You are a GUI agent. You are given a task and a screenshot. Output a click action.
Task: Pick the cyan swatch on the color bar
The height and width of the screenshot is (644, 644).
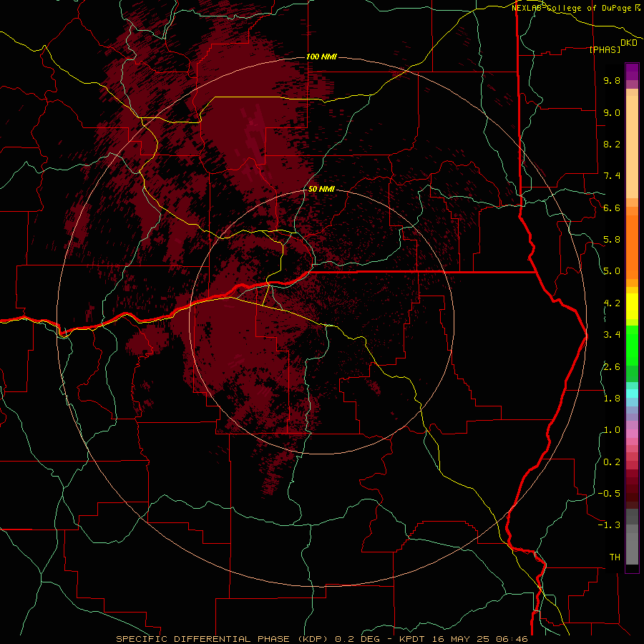click(x=632, y=394)
